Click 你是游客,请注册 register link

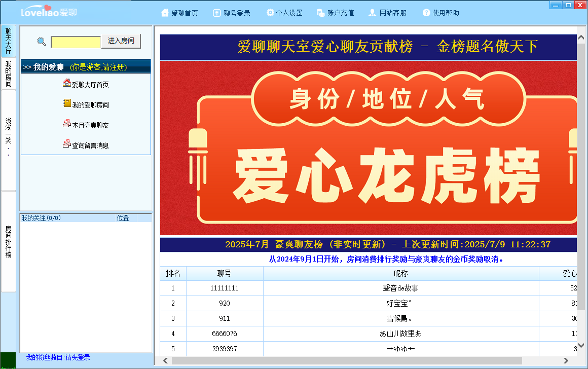point(99,67)
